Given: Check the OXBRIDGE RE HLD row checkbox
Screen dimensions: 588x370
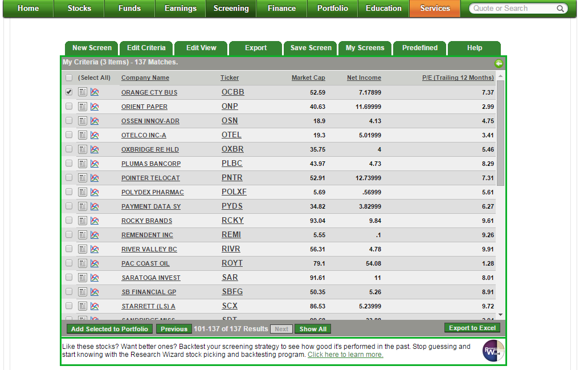Looking at the screenshot, I should pos(68,149).
